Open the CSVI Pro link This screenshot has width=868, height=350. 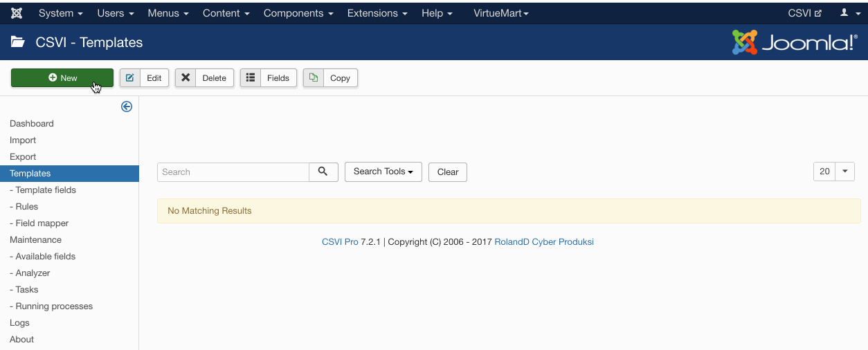pyautogui.click(x=340, y=242)
